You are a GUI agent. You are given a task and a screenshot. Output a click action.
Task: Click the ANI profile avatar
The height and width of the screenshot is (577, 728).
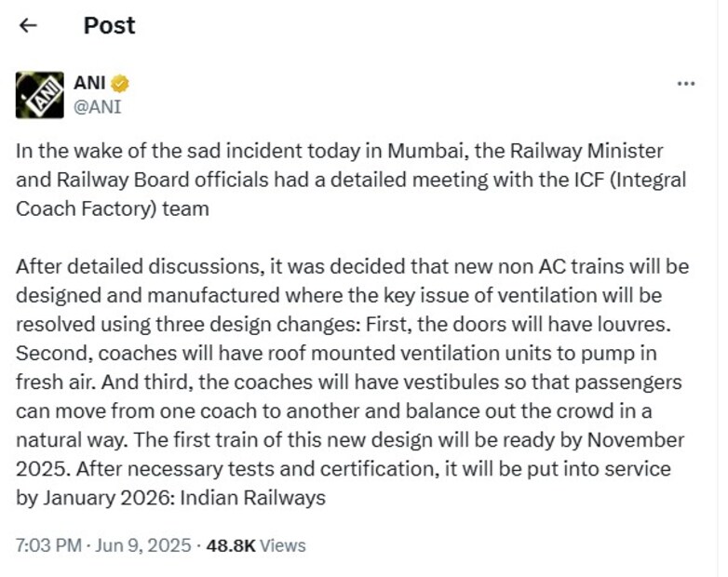(x=39, y=94)
